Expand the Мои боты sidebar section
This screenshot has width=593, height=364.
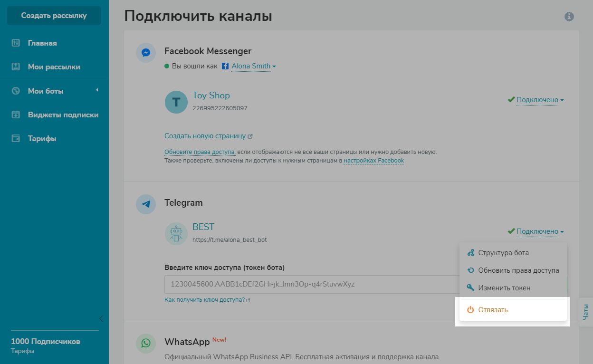46,91
